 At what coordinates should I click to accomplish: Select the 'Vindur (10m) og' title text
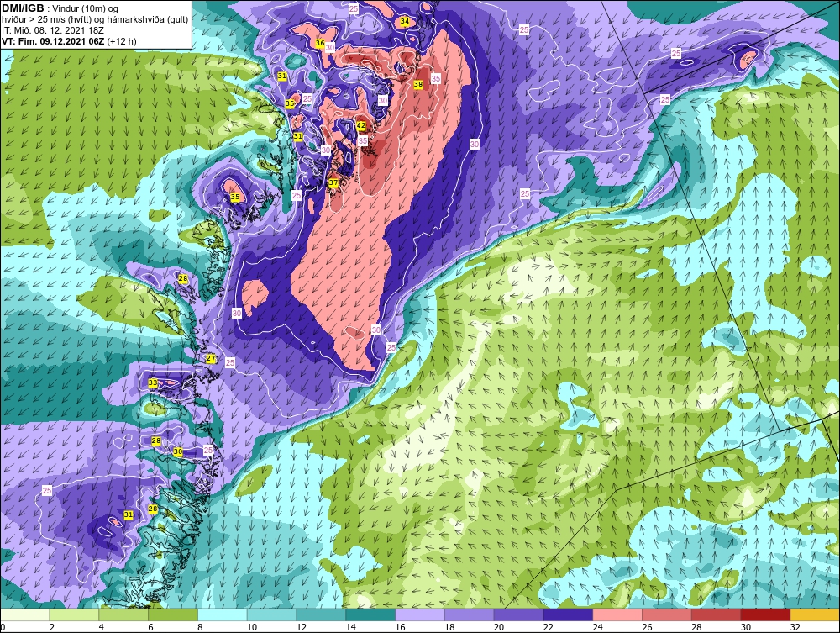coord(86,9)
